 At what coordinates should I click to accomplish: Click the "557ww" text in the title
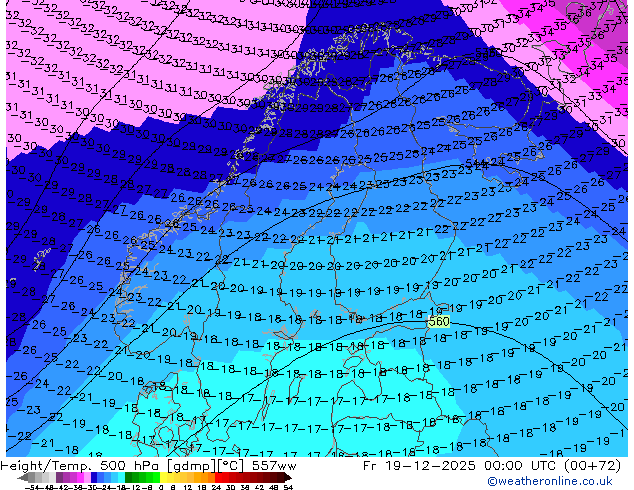click(274, 466)
